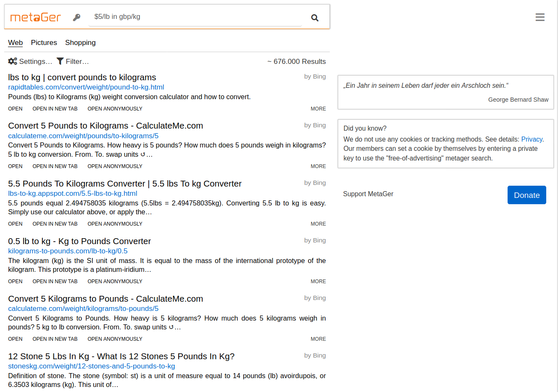The height and width of the screenshot is (392, 558).
Task: Expand MORE for 5.5 Pounds result
Action: point(318,224)
